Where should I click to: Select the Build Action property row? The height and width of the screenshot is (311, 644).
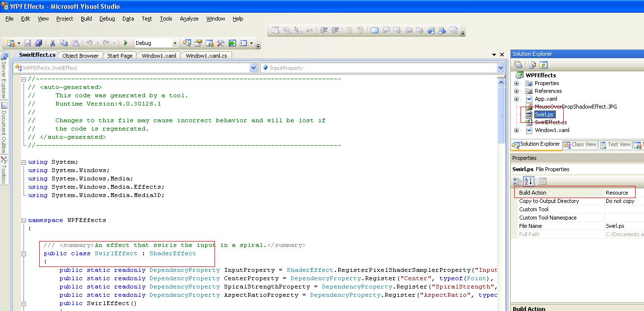click(534, 192)
